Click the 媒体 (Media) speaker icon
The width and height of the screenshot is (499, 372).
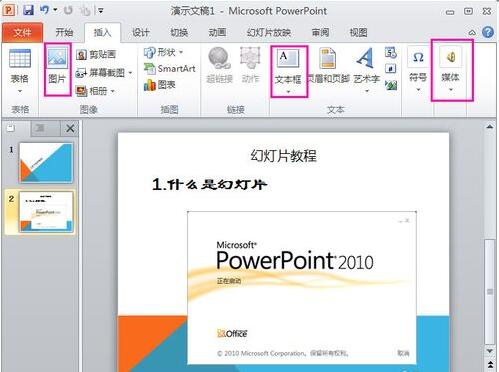451,58
